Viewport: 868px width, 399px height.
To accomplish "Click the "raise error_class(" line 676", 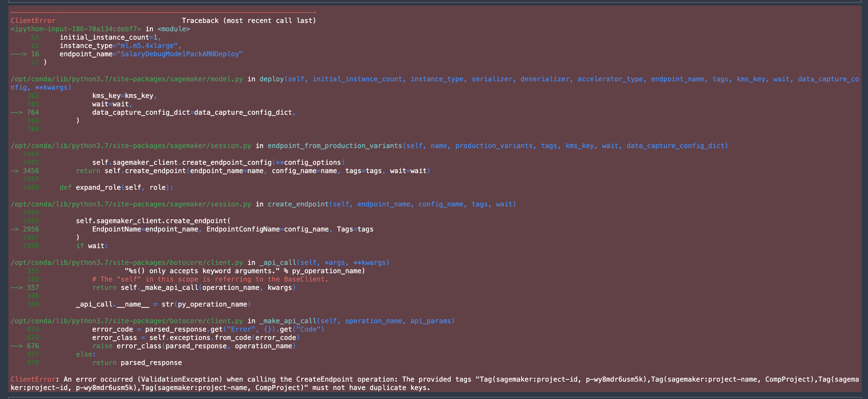I will click(194, 346).
